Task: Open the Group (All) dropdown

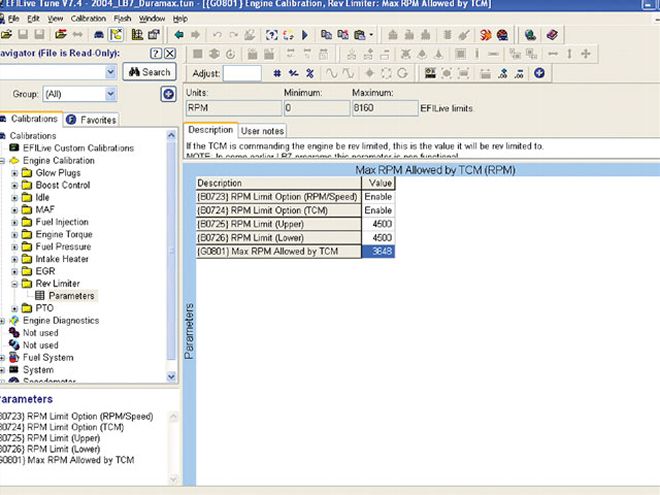Action: click(x=110, y=94)
